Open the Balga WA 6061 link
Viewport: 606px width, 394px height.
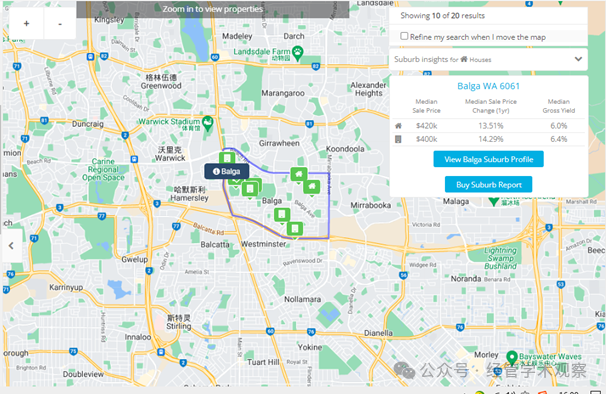click(489, 86)
